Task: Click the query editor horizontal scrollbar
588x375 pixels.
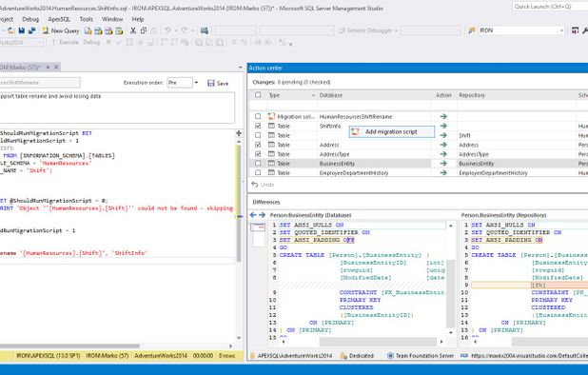Action: [69, 346]
